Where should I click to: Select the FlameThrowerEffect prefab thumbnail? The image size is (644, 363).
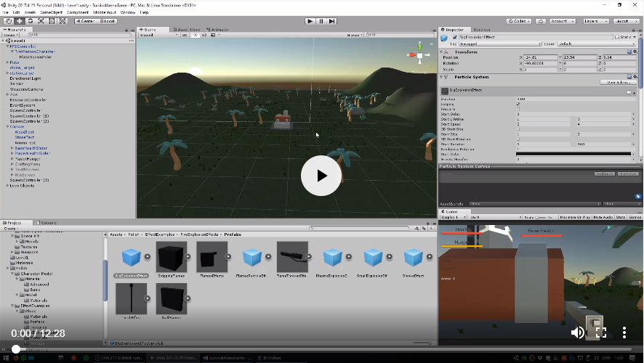click(292, 257)
